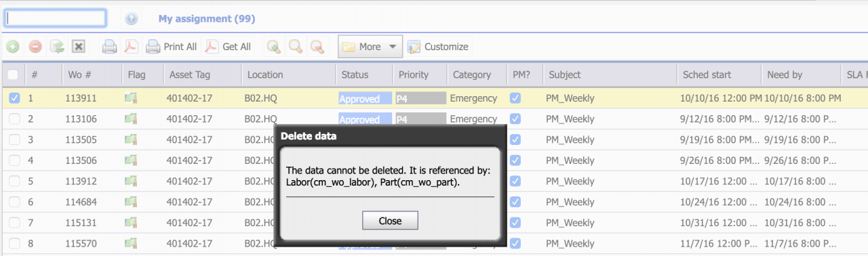868x256 pixels.
Task: Click the green add new record icon
Action: tap(13, 47)
